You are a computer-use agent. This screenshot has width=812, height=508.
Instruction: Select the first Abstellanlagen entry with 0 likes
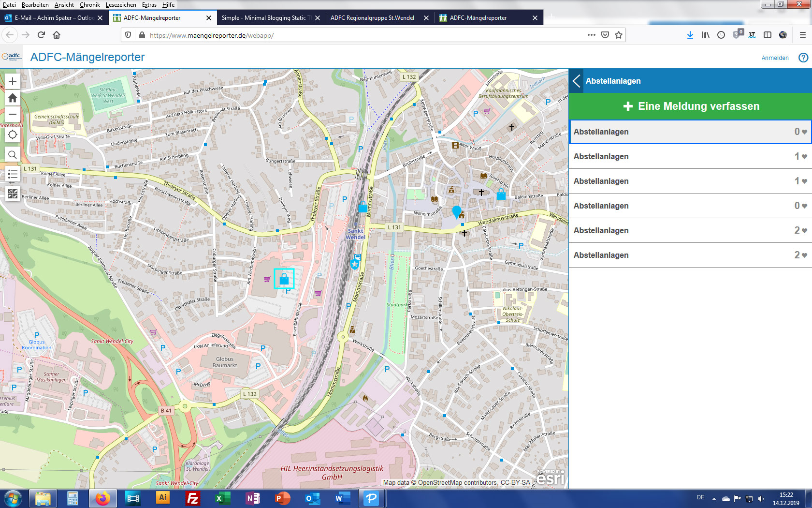coord(691,132)
